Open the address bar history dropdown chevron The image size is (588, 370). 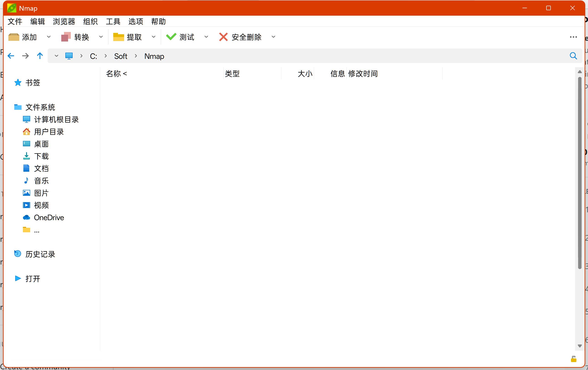coord(56,56)
